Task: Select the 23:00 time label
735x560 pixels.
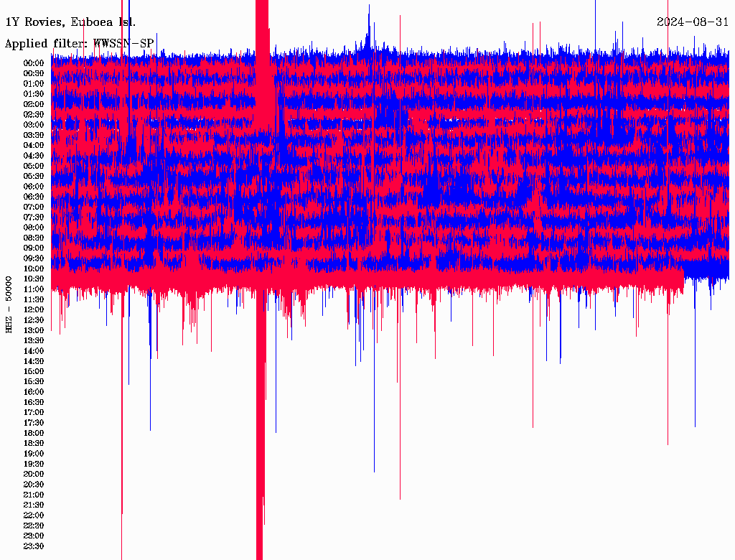Action: click(x=34, y=536)
